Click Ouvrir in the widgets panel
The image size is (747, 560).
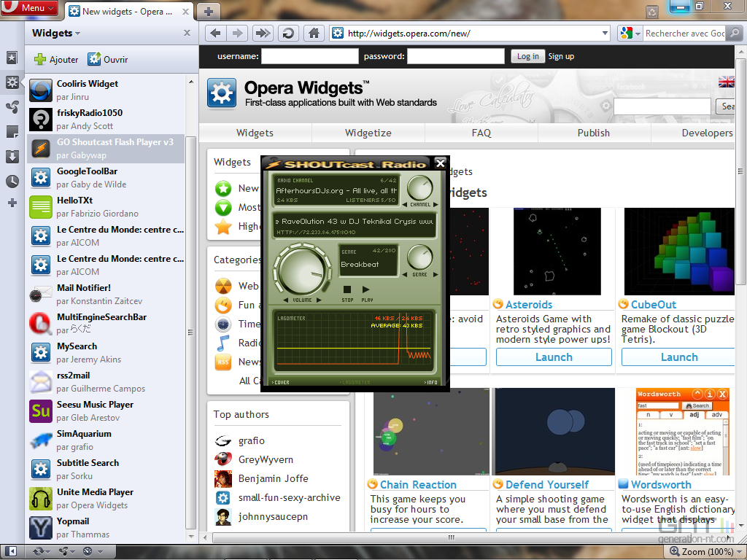click(x=108, y=59)
